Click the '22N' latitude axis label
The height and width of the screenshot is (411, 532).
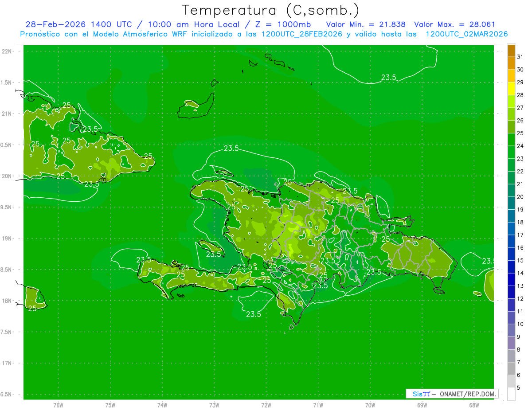click(x=7, y=51)
